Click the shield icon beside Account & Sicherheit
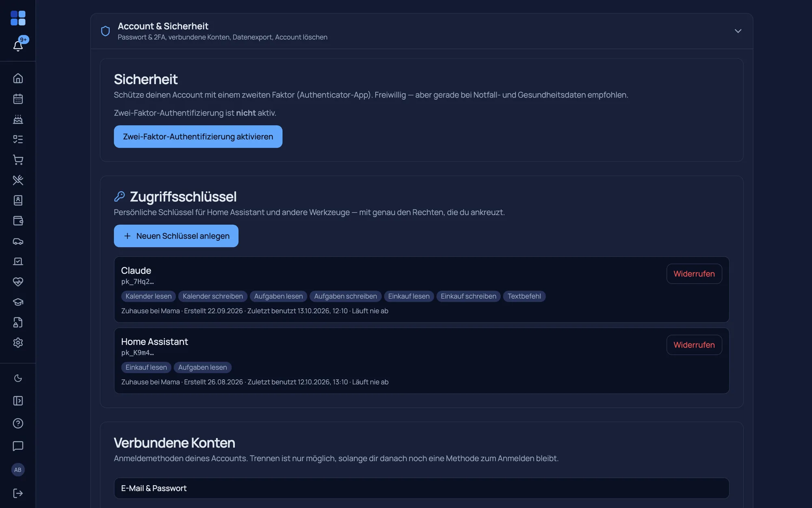This screenshot has width=812, height=508. 106,31
